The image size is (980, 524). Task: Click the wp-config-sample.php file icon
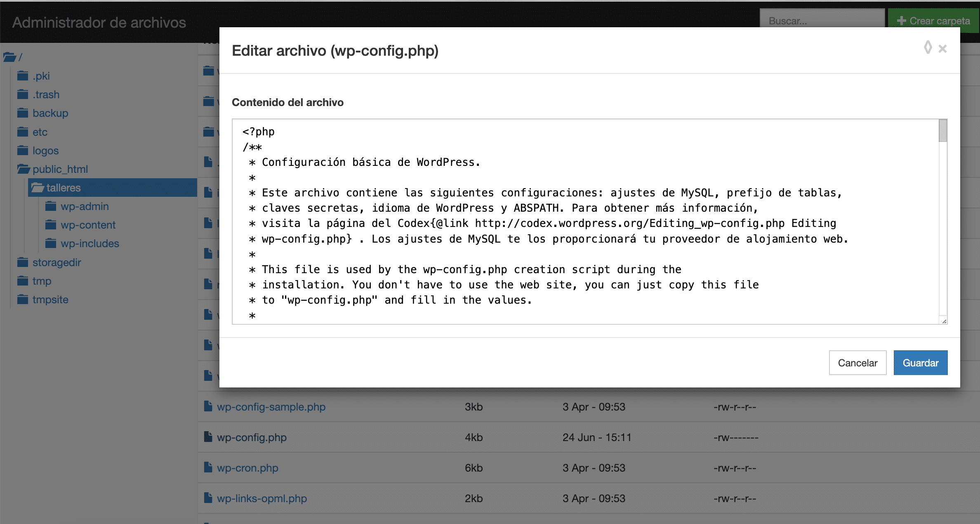pyautogui.click(x=208, y=406)
